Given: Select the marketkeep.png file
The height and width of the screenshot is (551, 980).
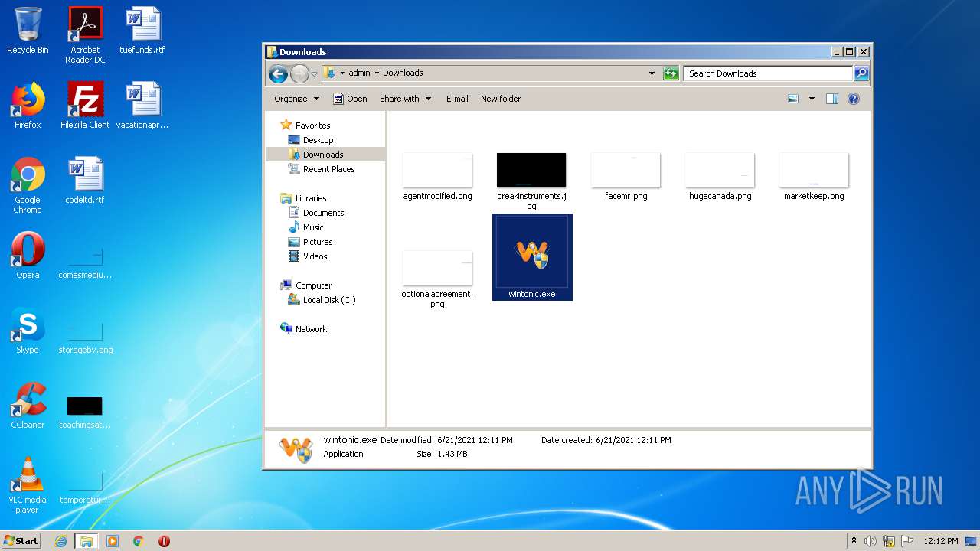Looking at the screenshot, I should click(814, 177).
